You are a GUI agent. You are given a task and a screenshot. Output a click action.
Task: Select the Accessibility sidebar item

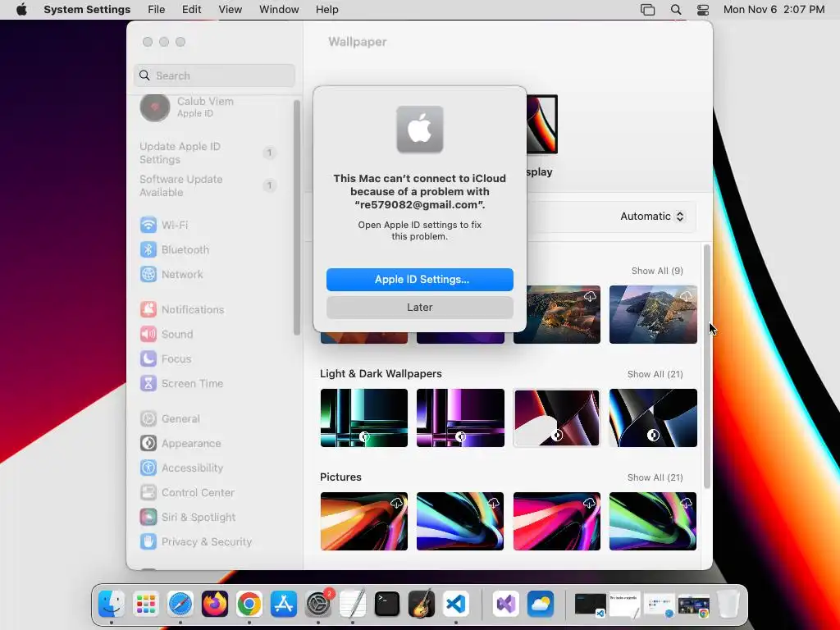(181, 468)
